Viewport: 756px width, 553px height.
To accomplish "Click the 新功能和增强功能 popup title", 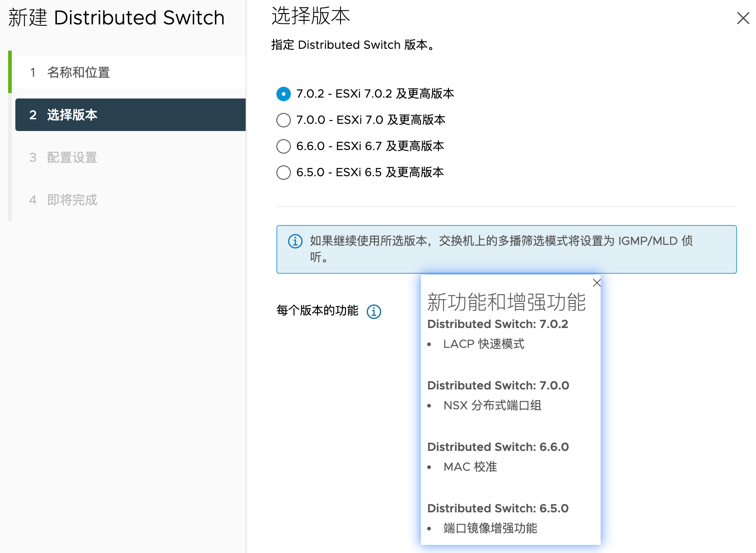I will click(507, 302).
